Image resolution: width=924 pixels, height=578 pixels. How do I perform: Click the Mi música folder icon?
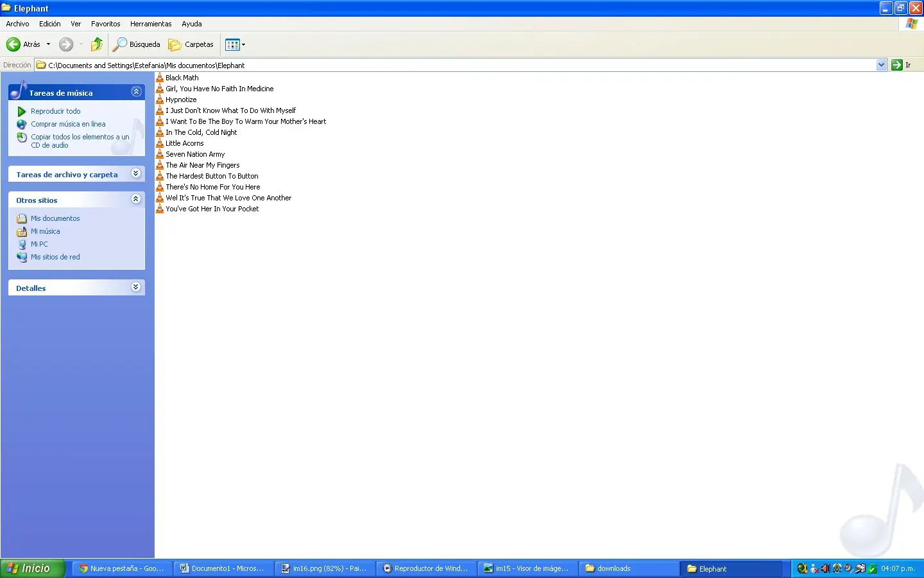(x=22, y=231)
